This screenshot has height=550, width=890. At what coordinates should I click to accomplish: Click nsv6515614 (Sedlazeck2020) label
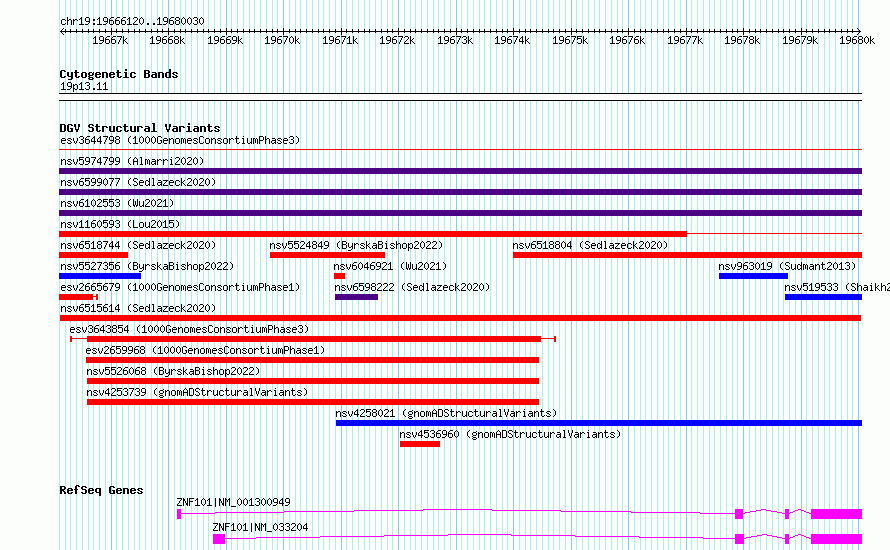[138, 308]
